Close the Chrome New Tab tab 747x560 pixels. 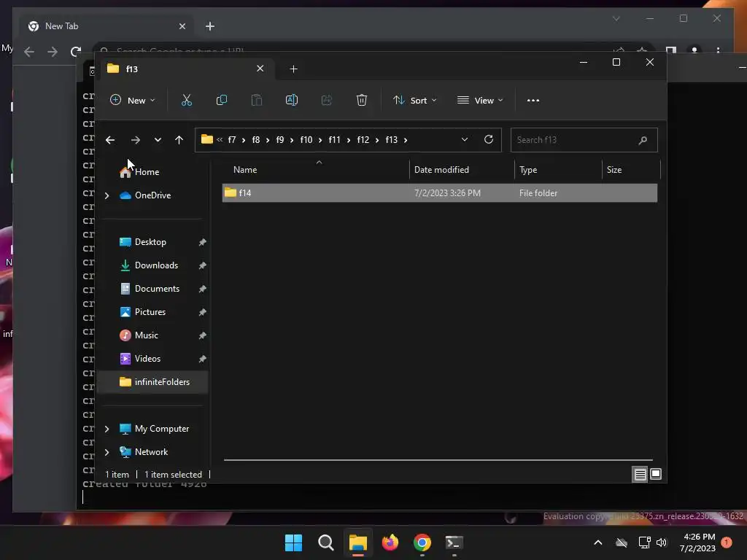point(182,26)
